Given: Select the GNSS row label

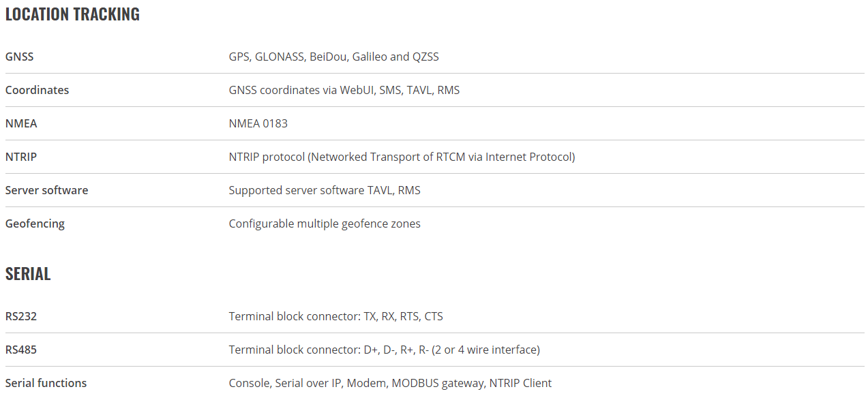Looking at the screenshot, I should 19,57.
